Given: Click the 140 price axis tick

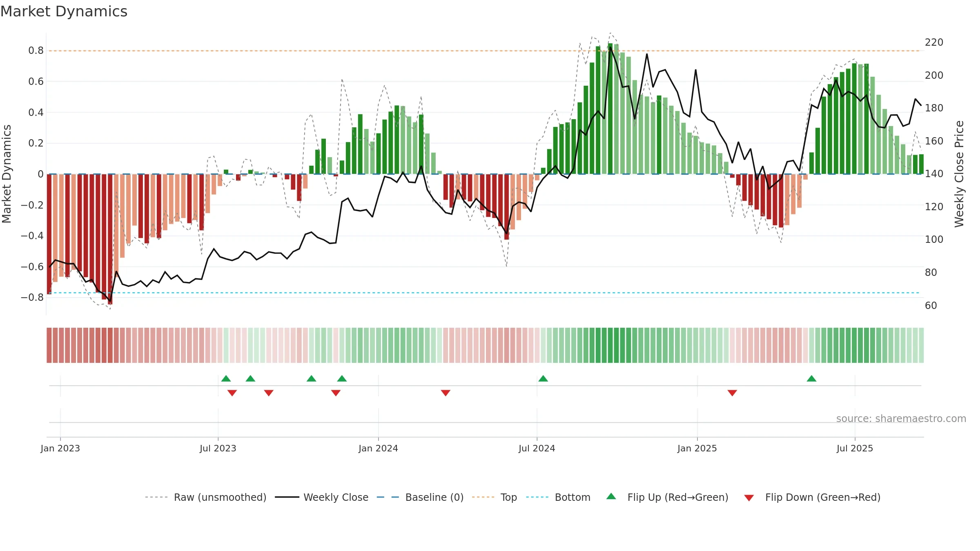Looking at the screenshot, I should tap(934, 173).
